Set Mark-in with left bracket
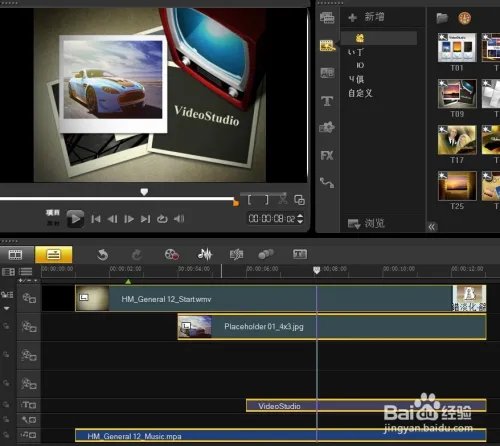 (249, 200)
